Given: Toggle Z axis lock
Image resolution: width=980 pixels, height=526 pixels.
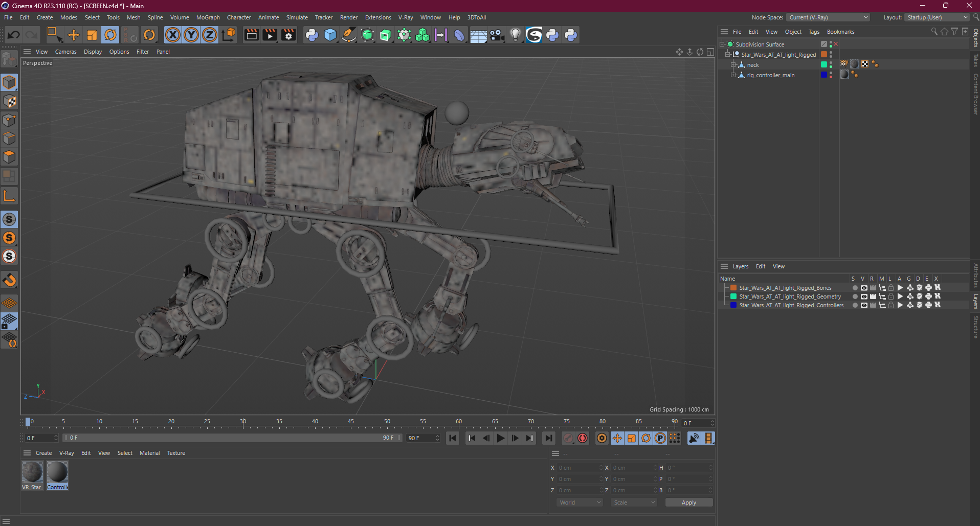Looking at the screenshot, I should (210, 35).
